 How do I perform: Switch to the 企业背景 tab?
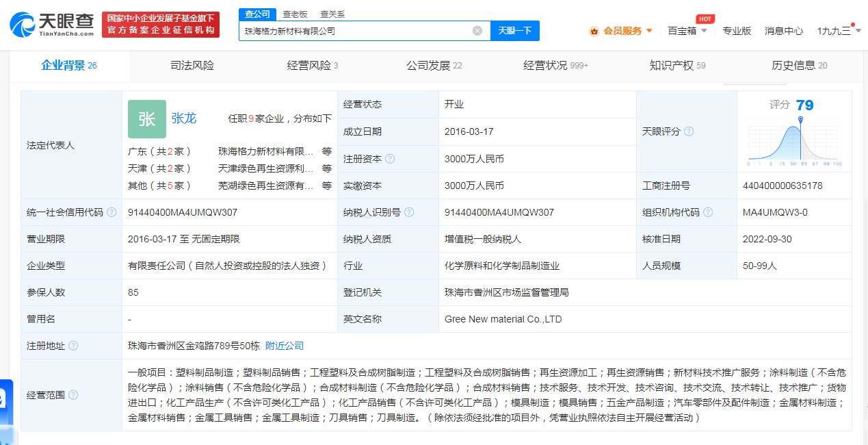(69, 66)
